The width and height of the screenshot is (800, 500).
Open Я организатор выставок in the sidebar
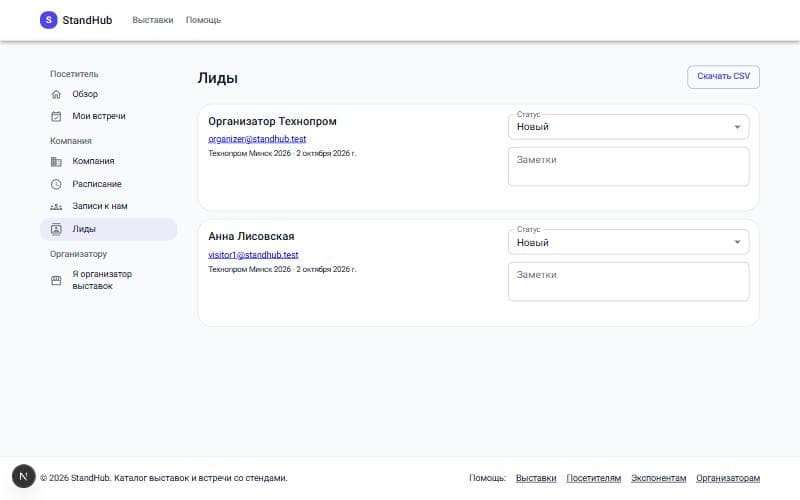point(109,280)
